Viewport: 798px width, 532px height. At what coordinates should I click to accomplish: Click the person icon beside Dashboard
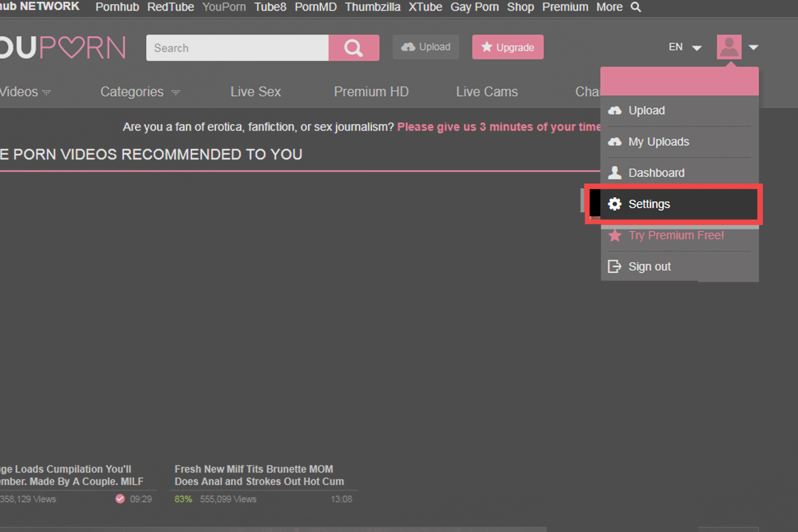pyautogui.click(x=614, y=173)
